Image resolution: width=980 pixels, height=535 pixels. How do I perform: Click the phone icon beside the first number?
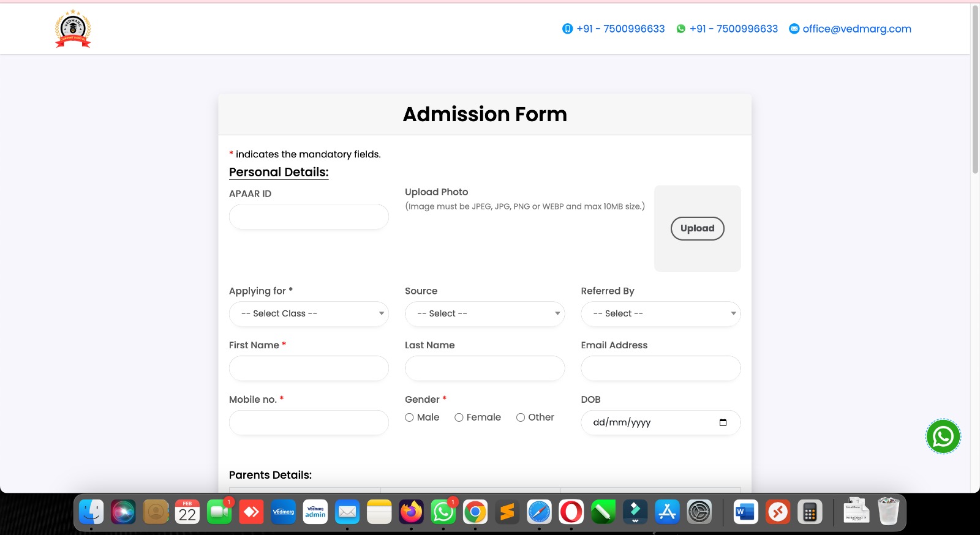tap(567, 29)
